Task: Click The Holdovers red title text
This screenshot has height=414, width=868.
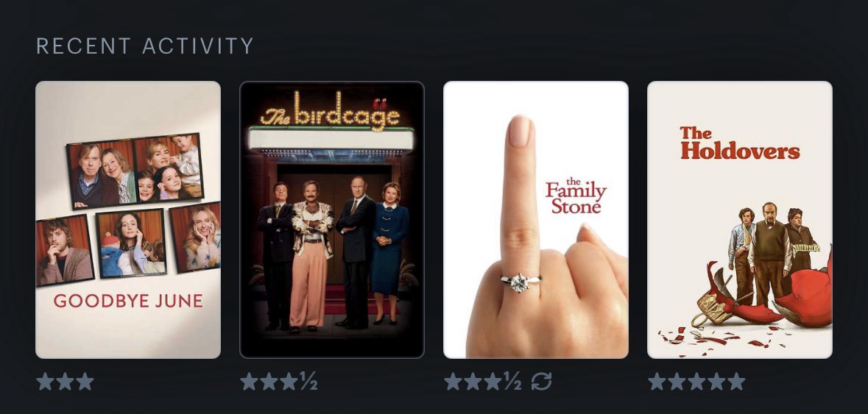Action: coord(740,143)
